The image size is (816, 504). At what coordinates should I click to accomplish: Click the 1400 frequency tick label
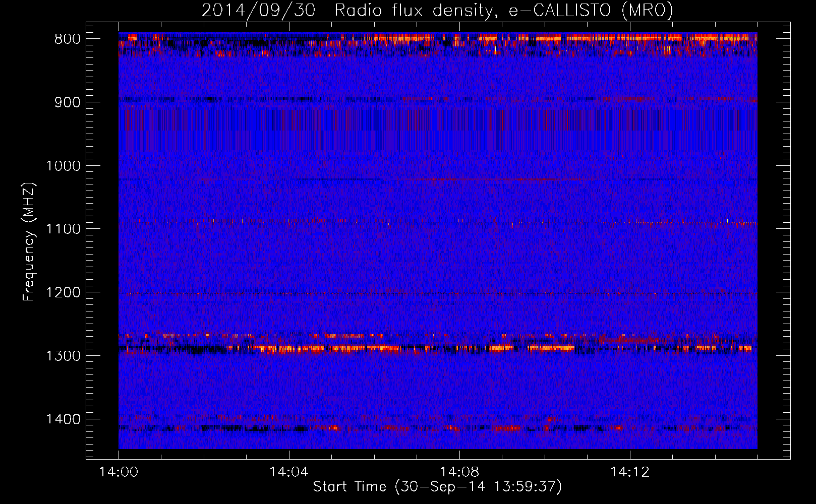(63, 419)
